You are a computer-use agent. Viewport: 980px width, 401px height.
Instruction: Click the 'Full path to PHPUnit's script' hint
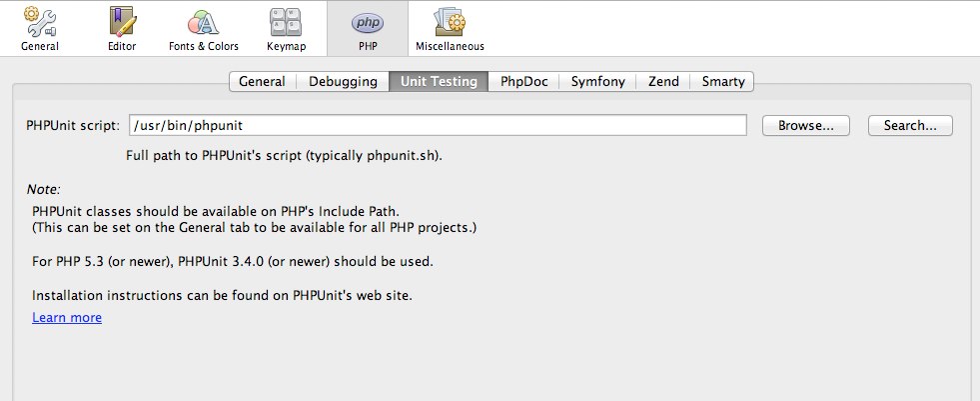284,156
